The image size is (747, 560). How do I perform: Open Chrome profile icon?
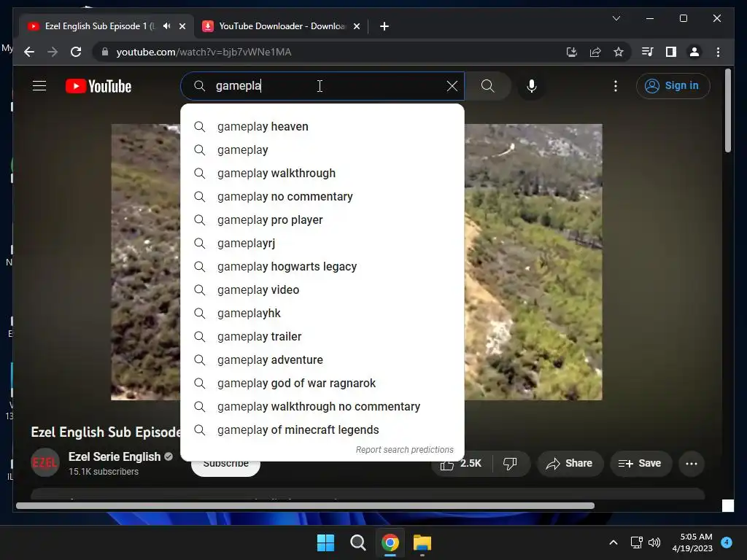point(694,52)
